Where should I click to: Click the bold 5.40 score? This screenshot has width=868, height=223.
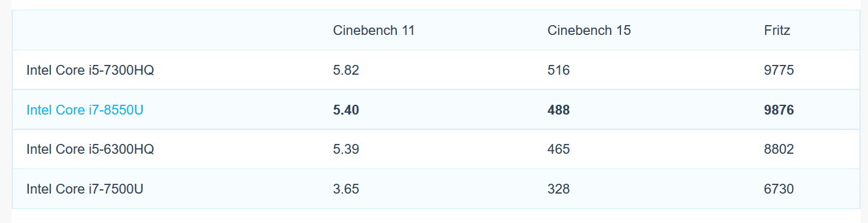coord(346,110)
